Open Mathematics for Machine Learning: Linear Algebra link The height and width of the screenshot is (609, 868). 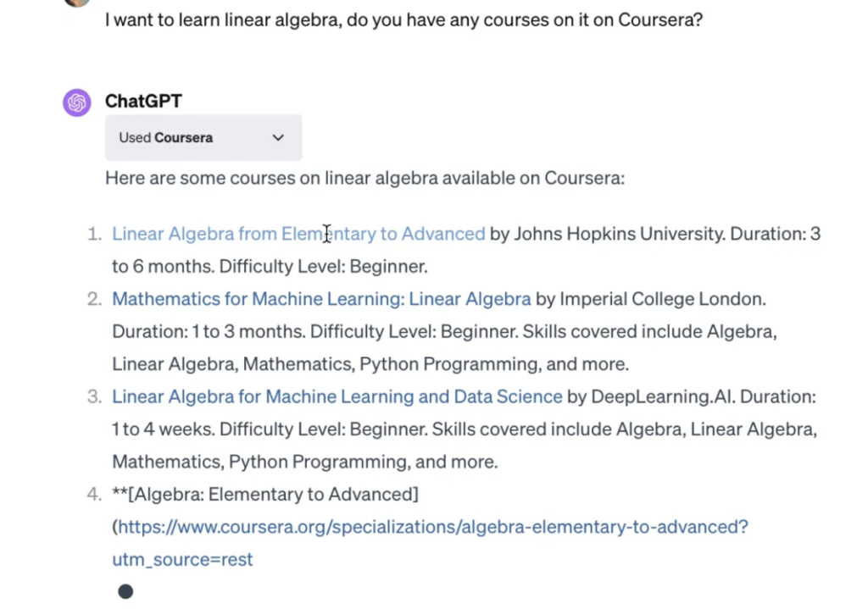click(321, 299)
